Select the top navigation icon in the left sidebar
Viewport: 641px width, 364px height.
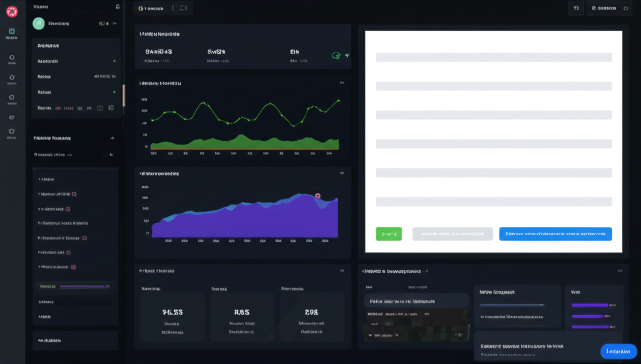[11, 30]
